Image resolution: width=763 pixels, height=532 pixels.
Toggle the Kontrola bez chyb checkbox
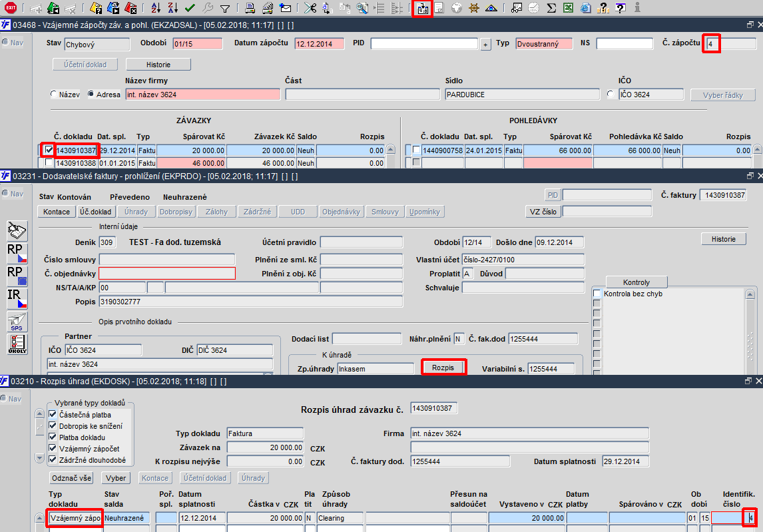597,294
